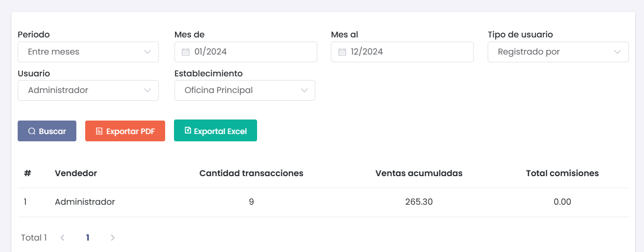Go to next page arrow in pagination
The image size is (644, 252).
113,237
